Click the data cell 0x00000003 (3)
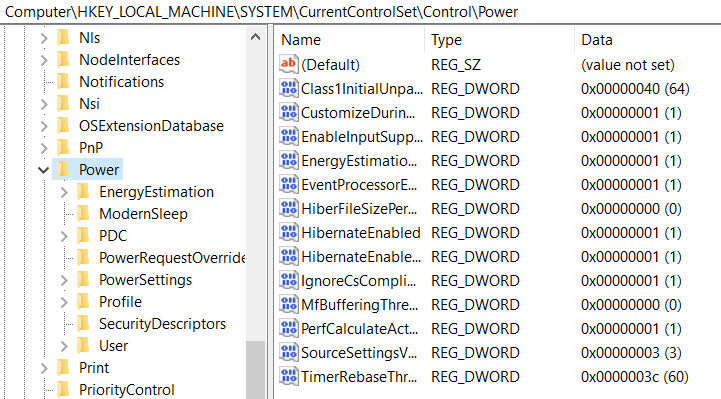Image resolution: width=721 pixels, height=399 pixels. [x=631, y=353]
